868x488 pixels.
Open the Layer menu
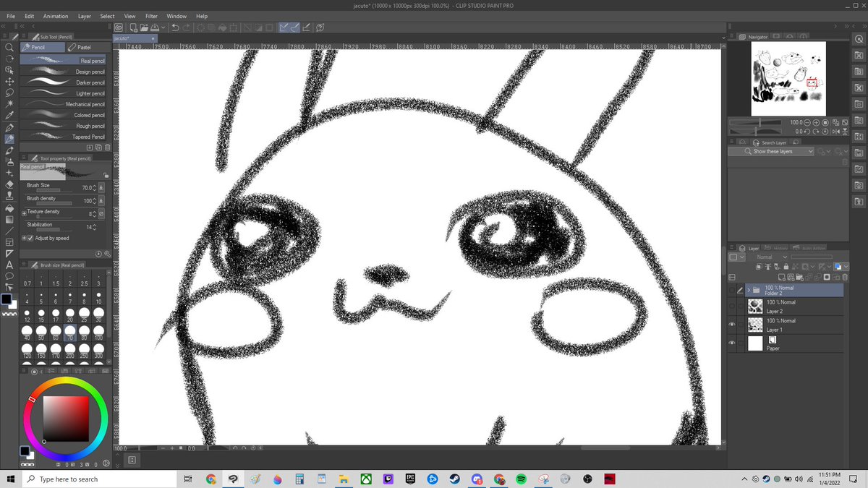click(85, 16)
